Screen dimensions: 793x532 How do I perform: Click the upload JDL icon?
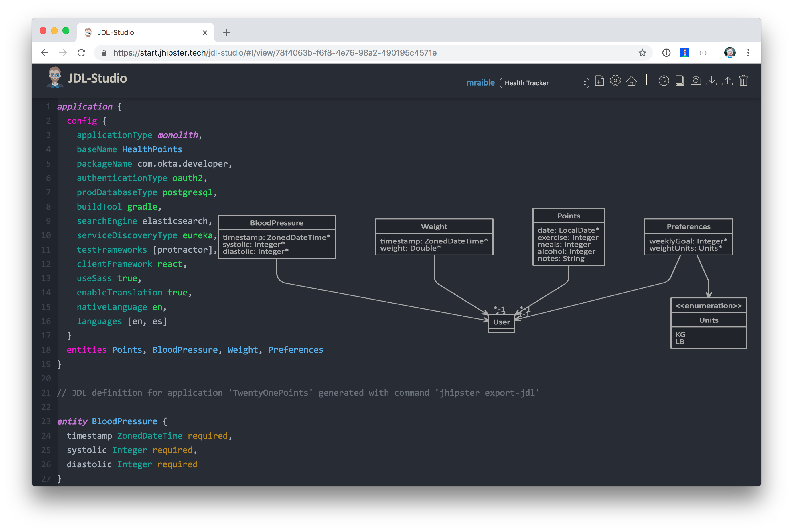(727, 81)
